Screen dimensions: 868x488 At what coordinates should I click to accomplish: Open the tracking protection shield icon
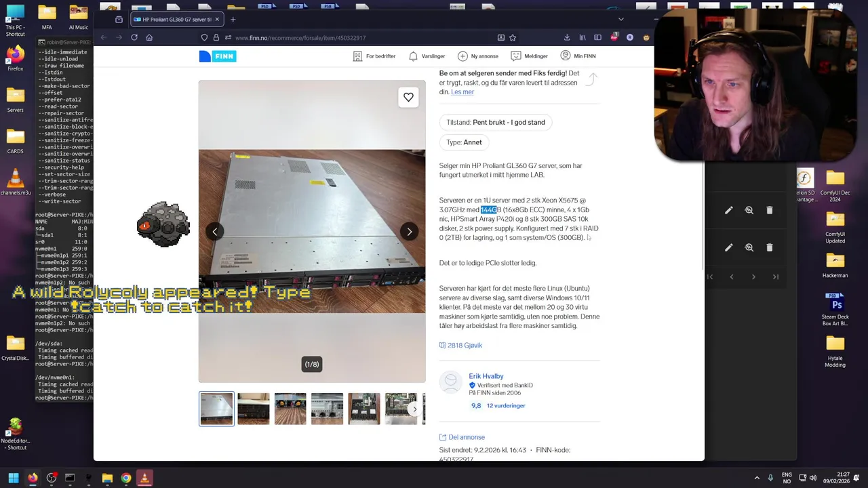204,37
